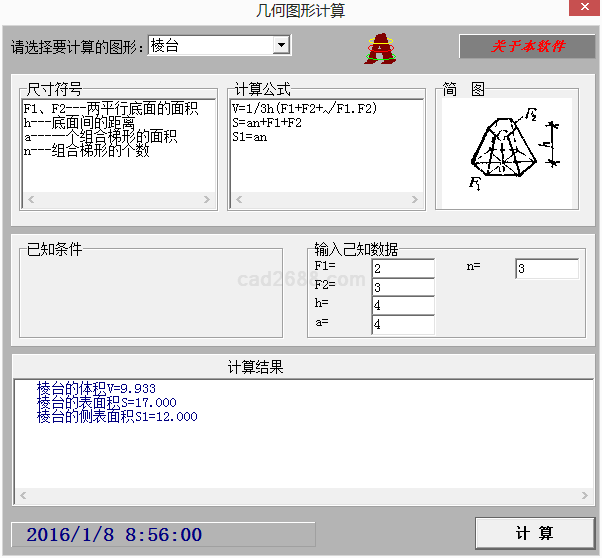
Task: Click the 棱台 combo box text field
Action: pos(209,45)
